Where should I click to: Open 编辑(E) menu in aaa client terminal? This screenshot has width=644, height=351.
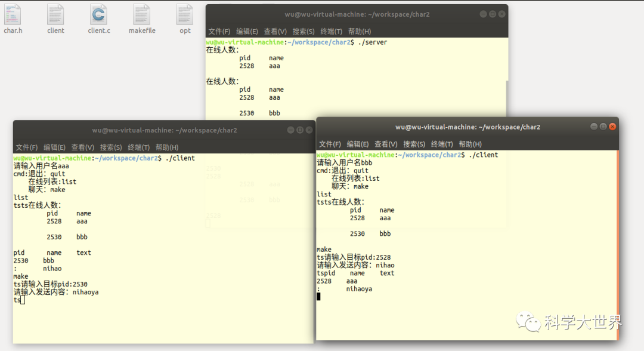[55, 147]
